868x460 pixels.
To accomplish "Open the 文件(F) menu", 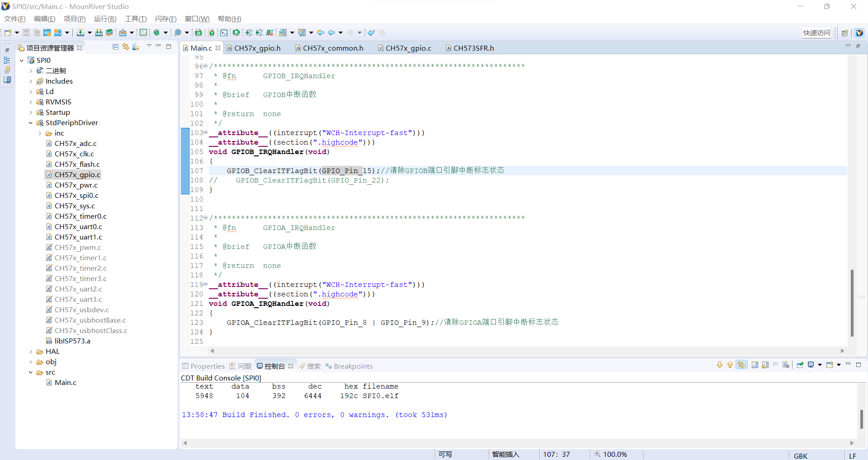I will [x=15, y=19].
